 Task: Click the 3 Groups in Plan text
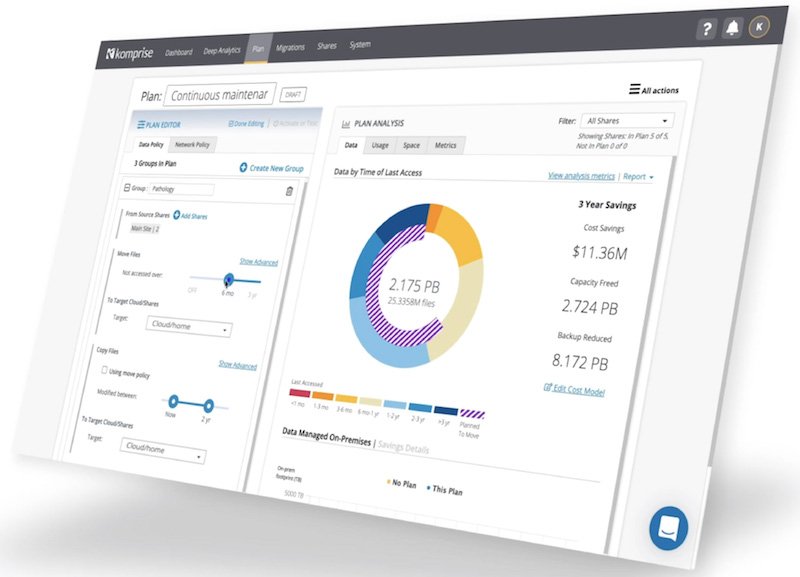point(155,163)
